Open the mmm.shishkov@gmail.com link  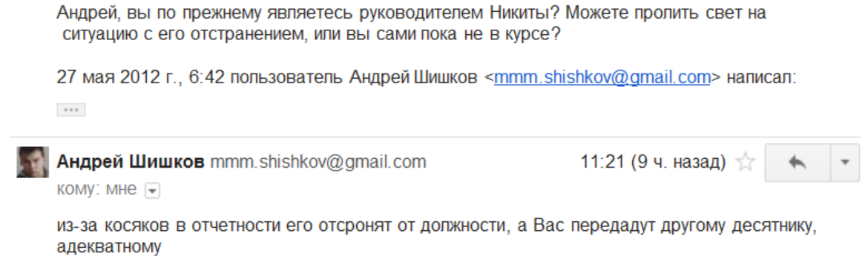point(602,77)
